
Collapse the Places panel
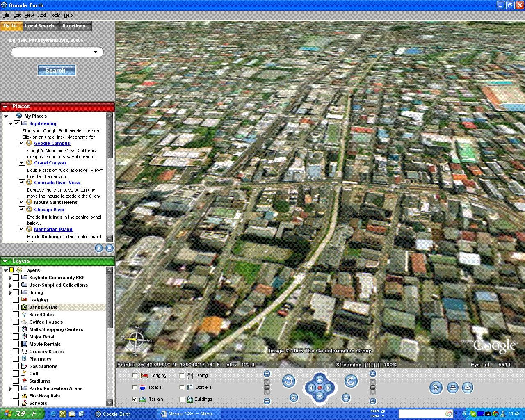click(x=5, y=107)
